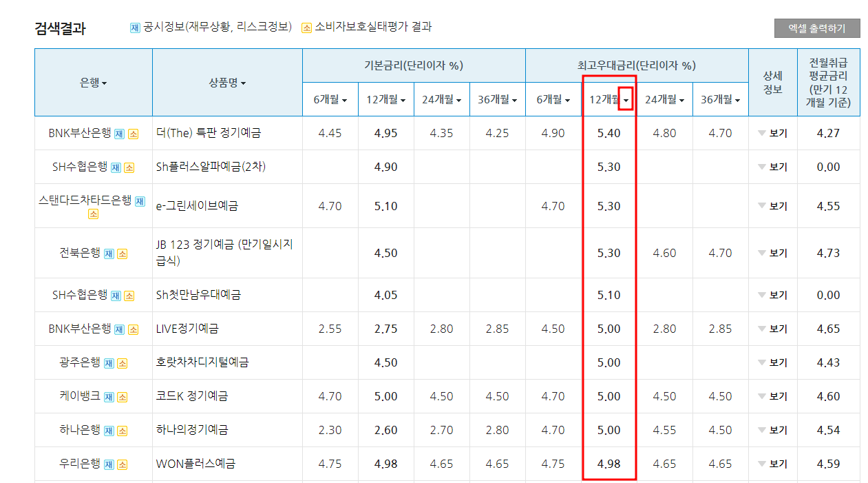Open 소 icon next to 케이뱅크
The image size is (868, 483).
pos(123,397)
